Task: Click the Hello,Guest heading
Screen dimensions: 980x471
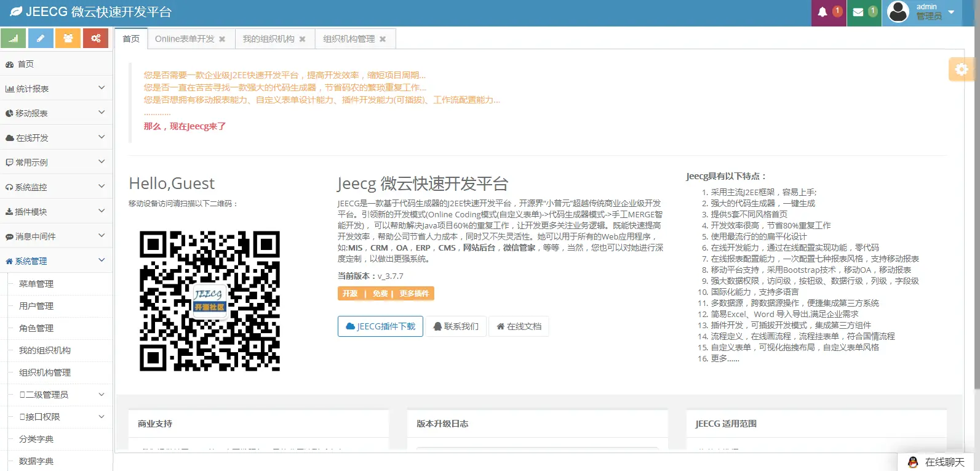Action: (172, 183)
